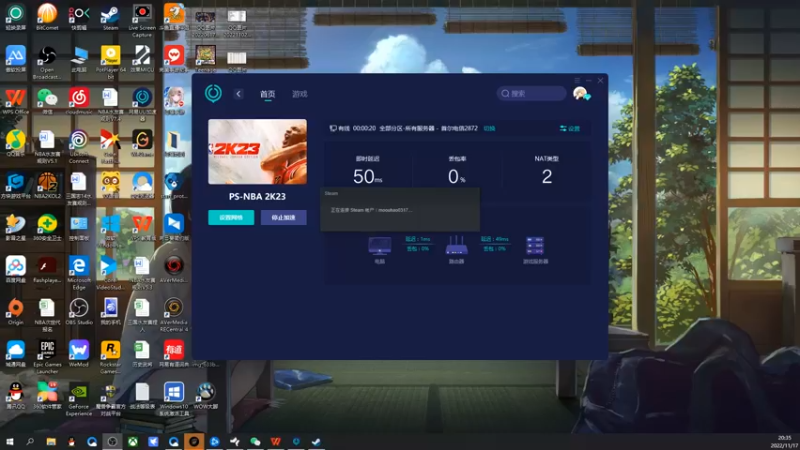Switch to the 游戏 tab
Viewport: 800px width, 450px height.
pos(299,94)
